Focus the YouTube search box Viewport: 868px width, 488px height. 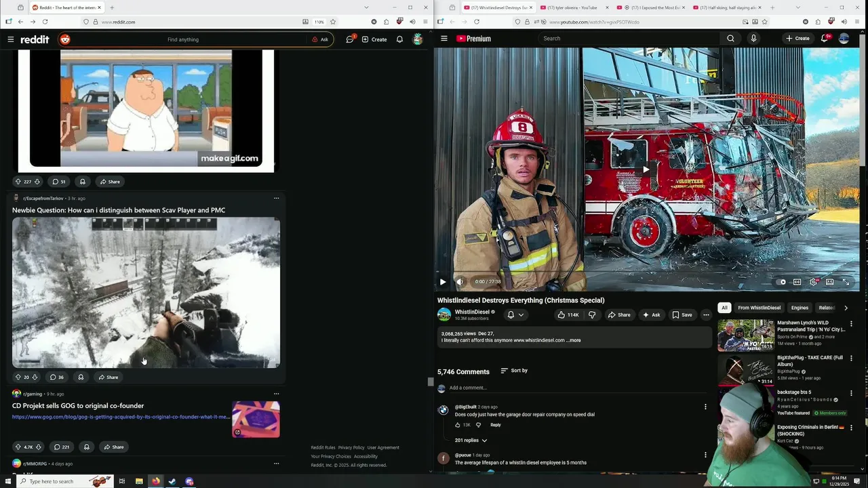pos(627,39)
